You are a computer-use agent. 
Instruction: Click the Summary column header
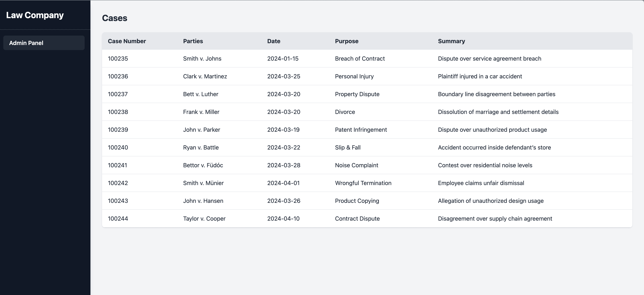click(451, 41)
